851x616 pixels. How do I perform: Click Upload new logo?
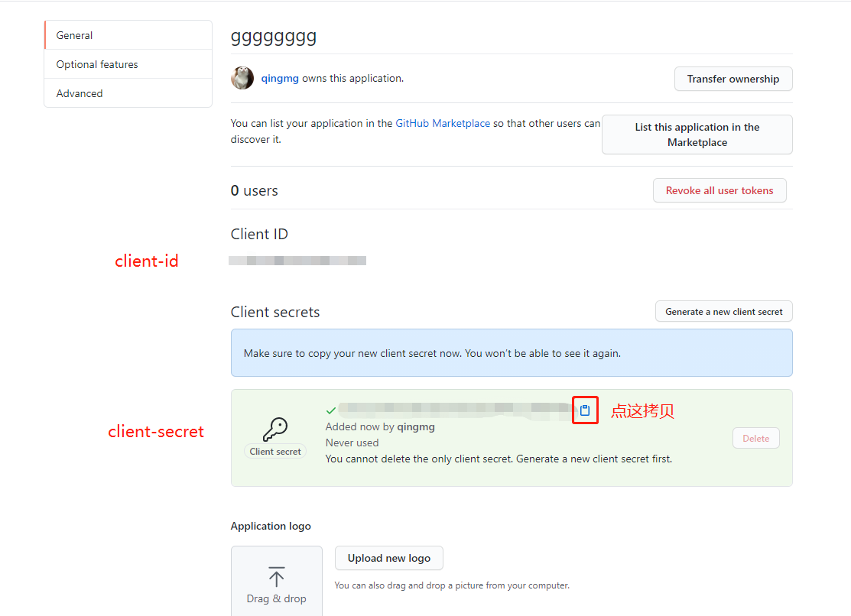[x=388, y=558]
